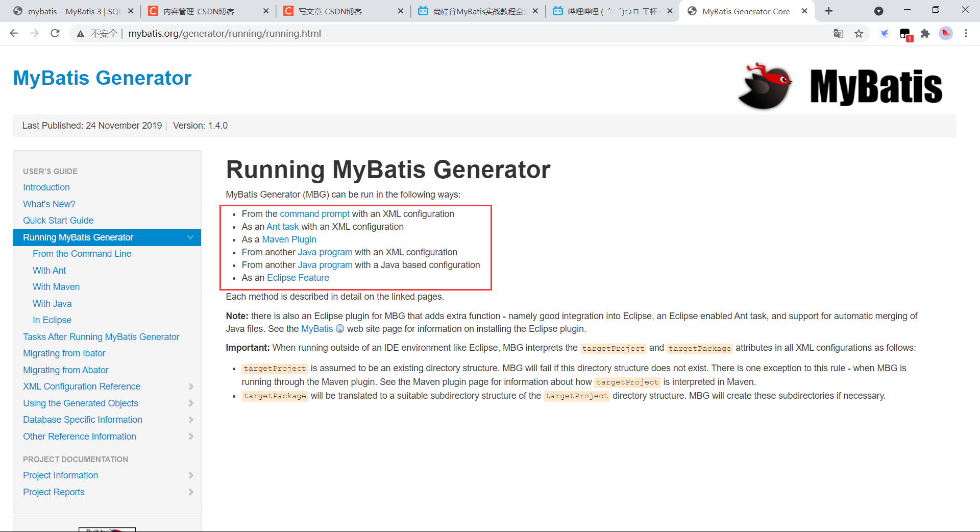Open Chrome's three-dot menu
The width and height of the screenshot is (980, 532).
point(966,33)
